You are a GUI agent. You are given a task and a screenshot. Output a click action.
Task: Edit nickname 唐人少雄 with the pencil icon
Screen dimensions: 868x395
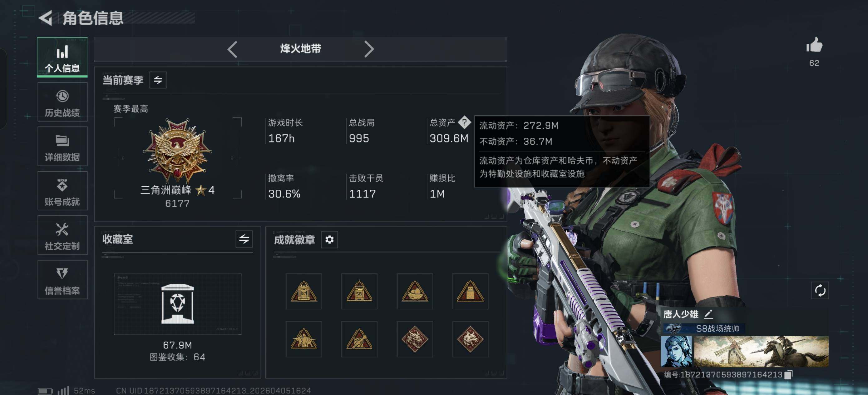tap(708, 314)
